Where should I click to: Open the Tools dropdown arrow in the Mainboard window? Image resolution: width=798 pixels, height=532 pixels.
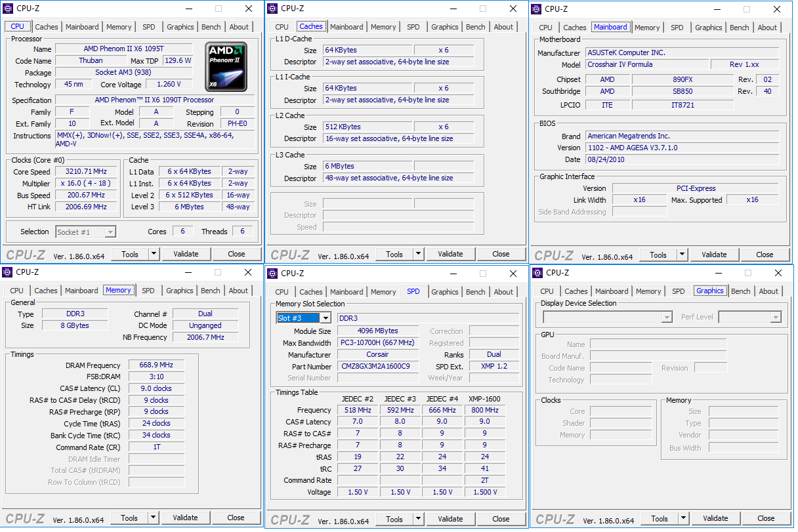tap(682, 255)
